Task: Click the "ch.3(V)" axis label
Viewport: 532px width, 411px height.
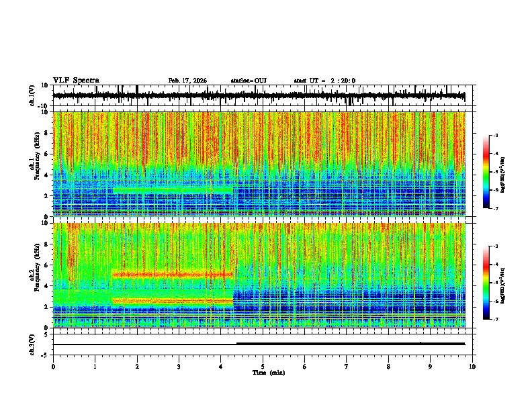Action: click(x=32, y=345)
